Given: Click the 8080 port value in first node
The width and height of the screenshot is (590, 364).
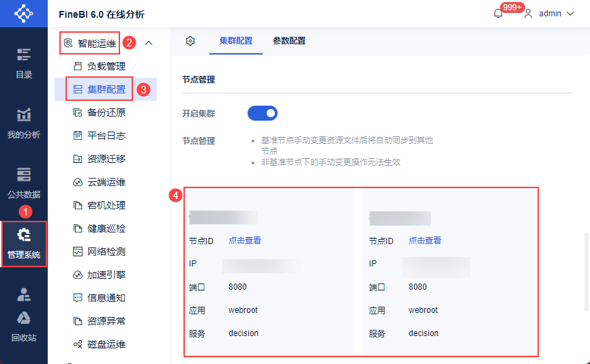Looking at the screenshot, I should [x=237, y=287].
